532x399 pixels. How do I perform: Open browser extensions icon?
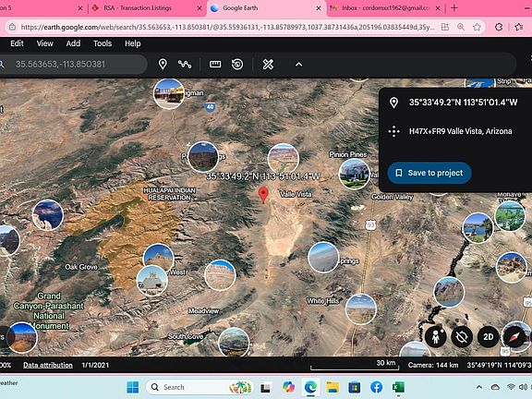point(499,27)
